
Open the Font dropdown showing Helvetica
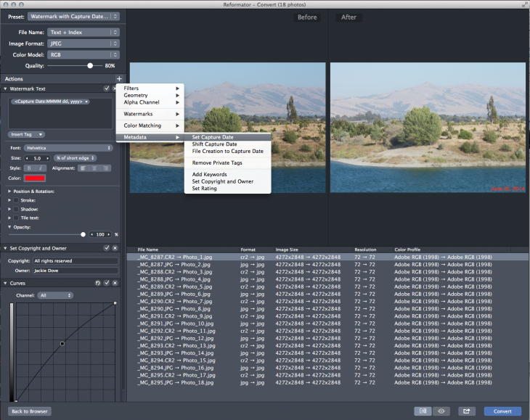[x=68, y=148]
